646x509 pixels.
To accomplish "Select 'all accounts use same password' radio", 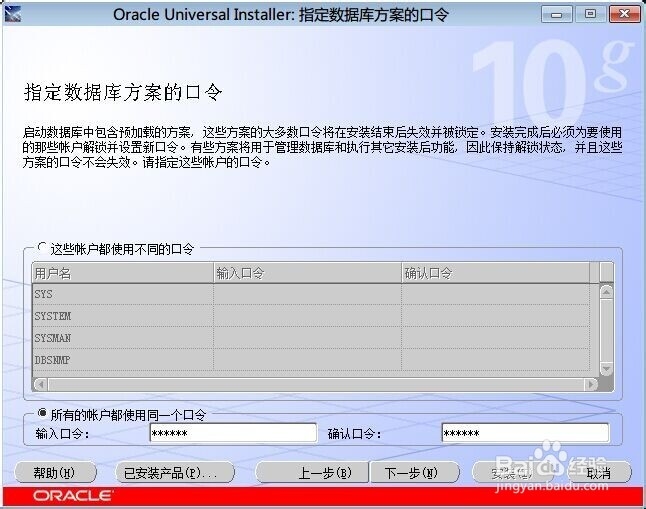I will click(x=42, y=413).
